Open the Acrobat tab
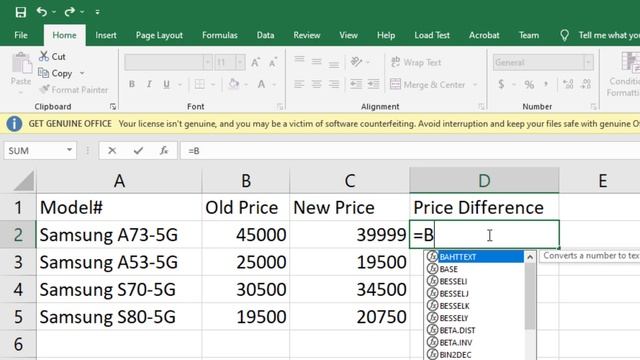The width and height of the screenshot is (640, 360). click(x=484, y=35)
